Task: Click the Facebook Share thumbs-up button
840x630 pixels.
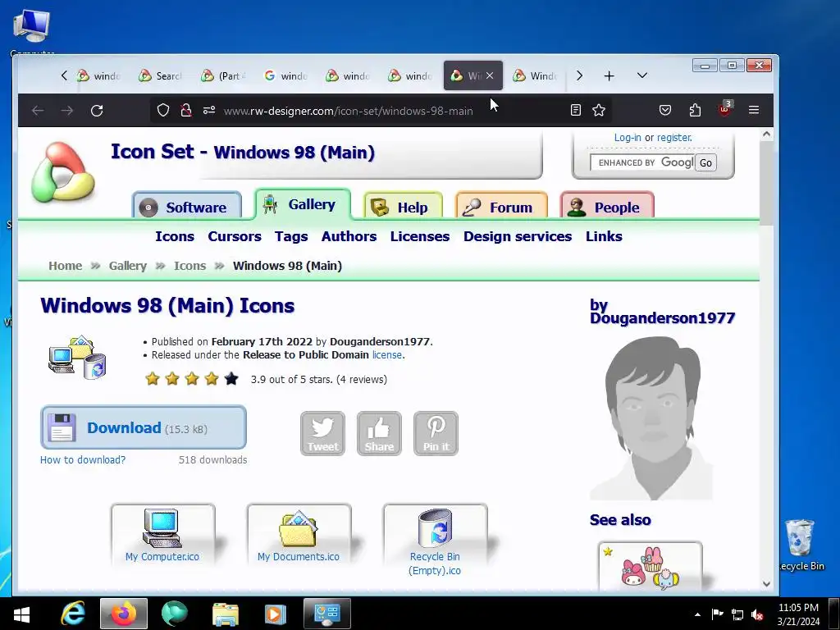Action: tap(379, 433)
